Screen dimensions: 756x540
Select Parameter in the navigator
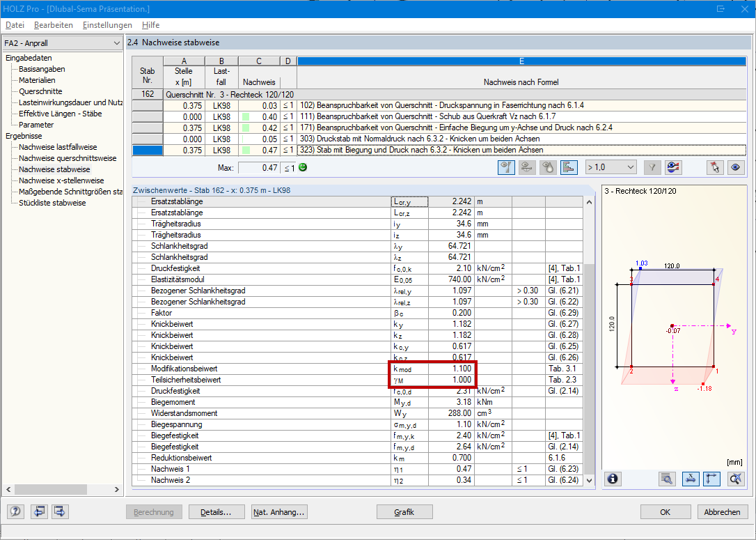36,125
